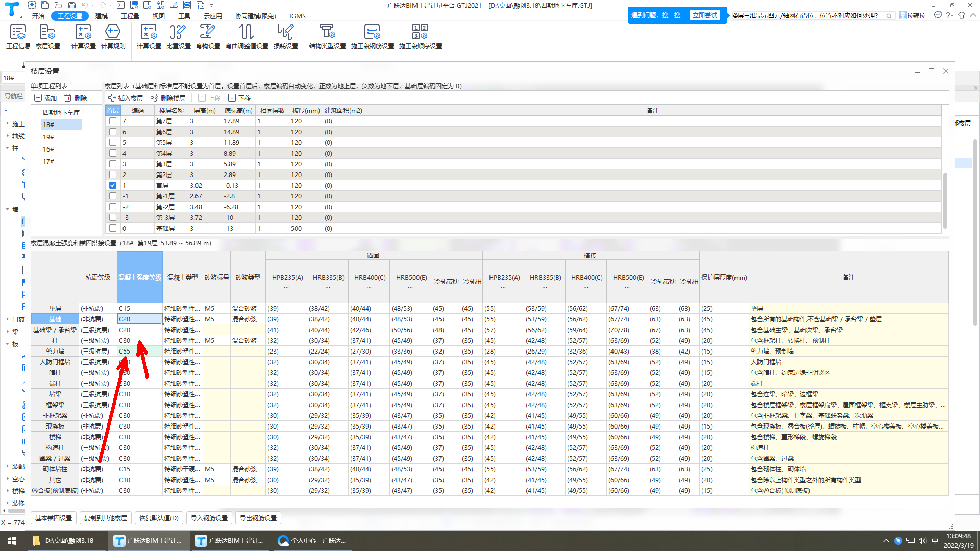Open 比重设置 ribbon icon
Viewport: 980px width, 551px height.
point(178,37)
